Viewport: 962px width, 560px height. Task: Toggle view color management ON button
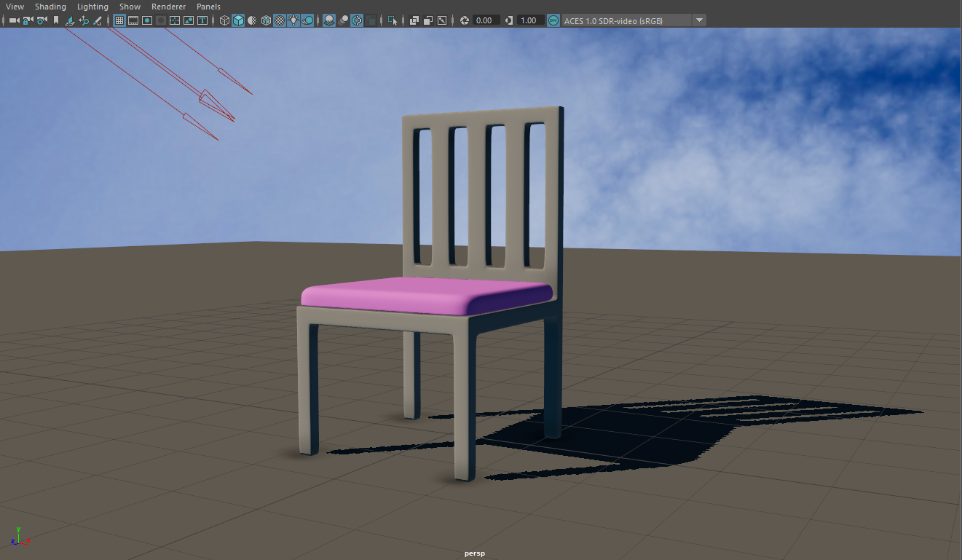[553, 20]
